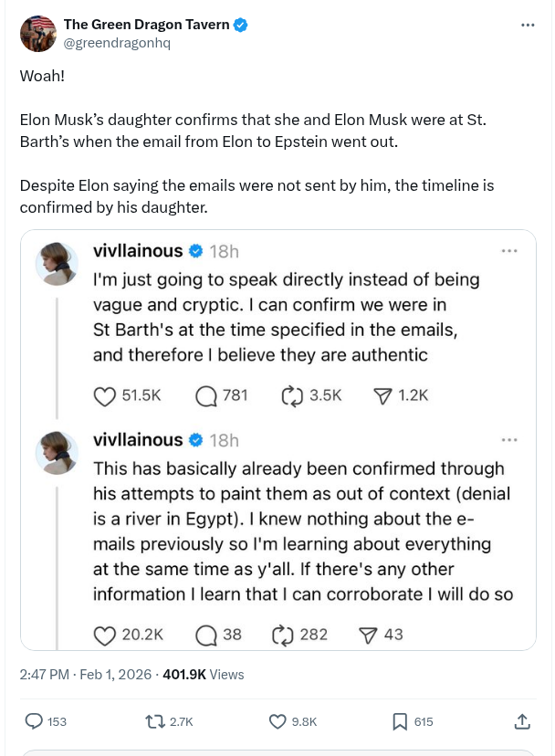Click the 3.5K retweet icon in quoted tweet
The height and width of the screenshot is (756, 555).
click(292, 395)
